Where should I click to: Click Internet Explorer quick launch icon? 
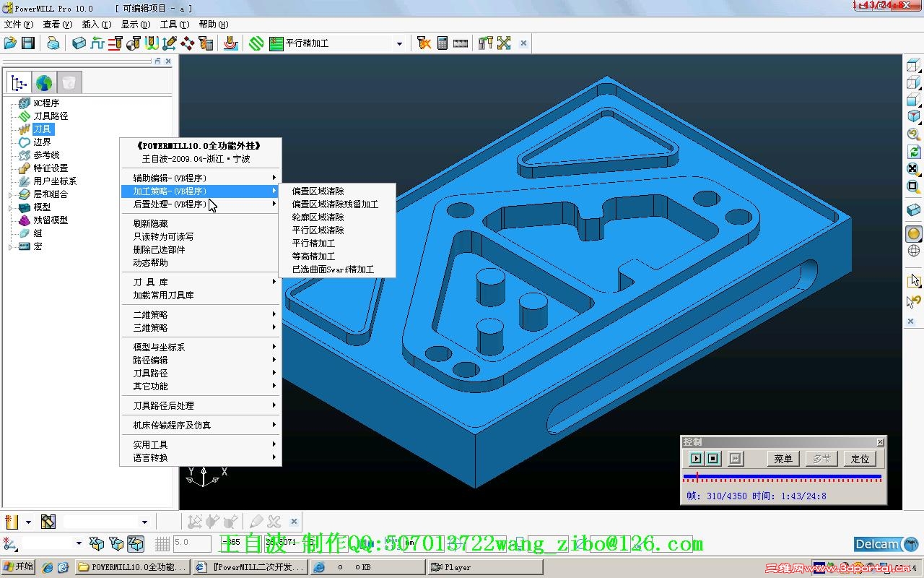coord(47,567)
